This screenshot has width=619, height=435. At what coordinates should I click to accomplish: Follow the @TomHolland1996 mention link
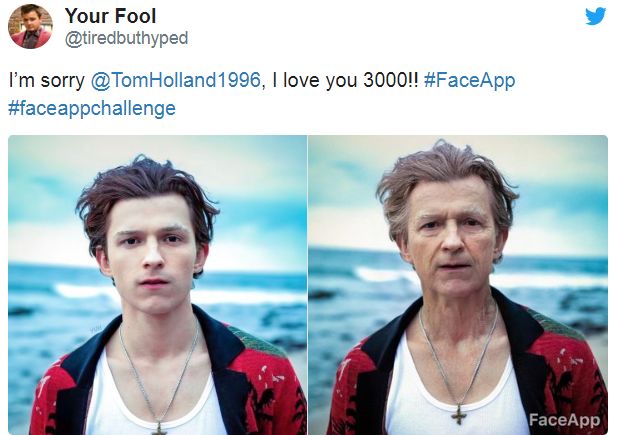pos(177,81)
